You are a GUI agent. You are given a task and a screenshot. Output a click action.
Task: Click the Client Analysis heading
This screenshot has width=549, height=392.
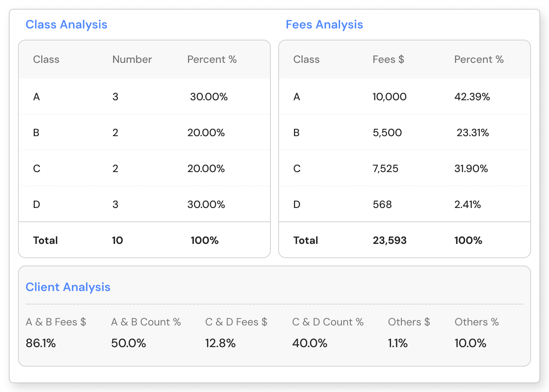(x=68, y=287)
